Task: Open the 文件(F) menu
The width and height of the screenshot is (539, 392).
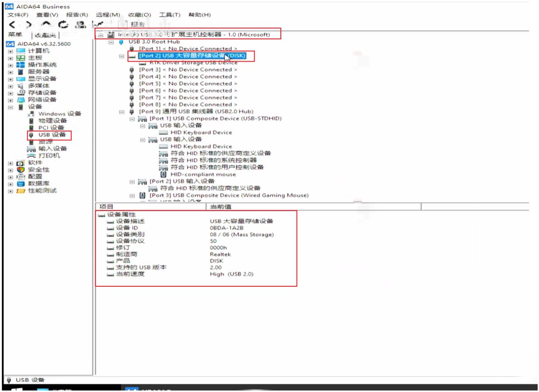Action: tap(19, 15)
